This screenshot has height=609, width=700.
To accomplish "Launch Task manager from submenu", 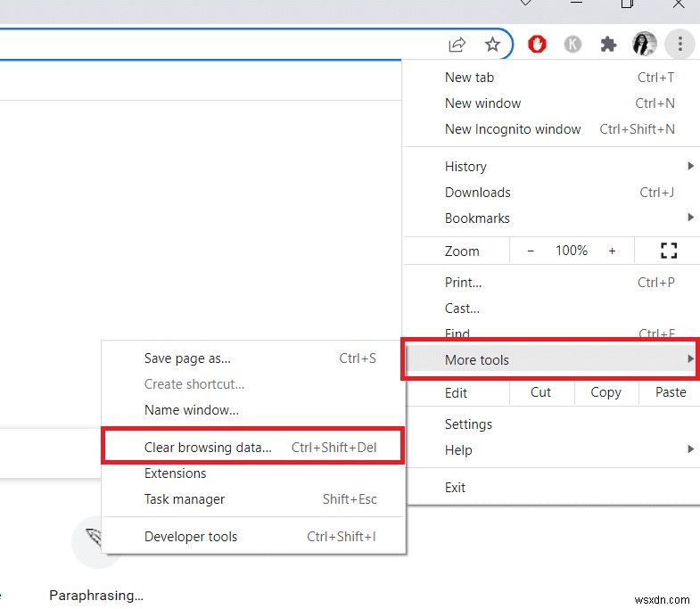I will click(253, 499).
